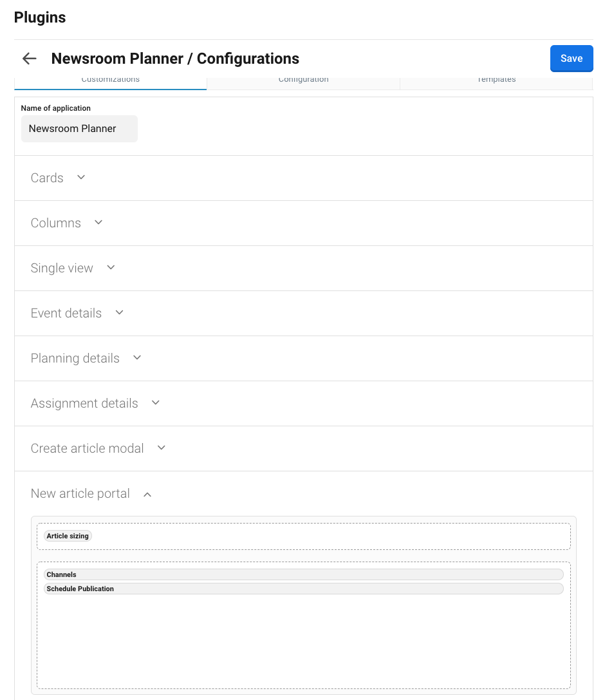Save the plugin configuration
The width and height of the screenshot is (614, 700).
[x=571, y=59]
